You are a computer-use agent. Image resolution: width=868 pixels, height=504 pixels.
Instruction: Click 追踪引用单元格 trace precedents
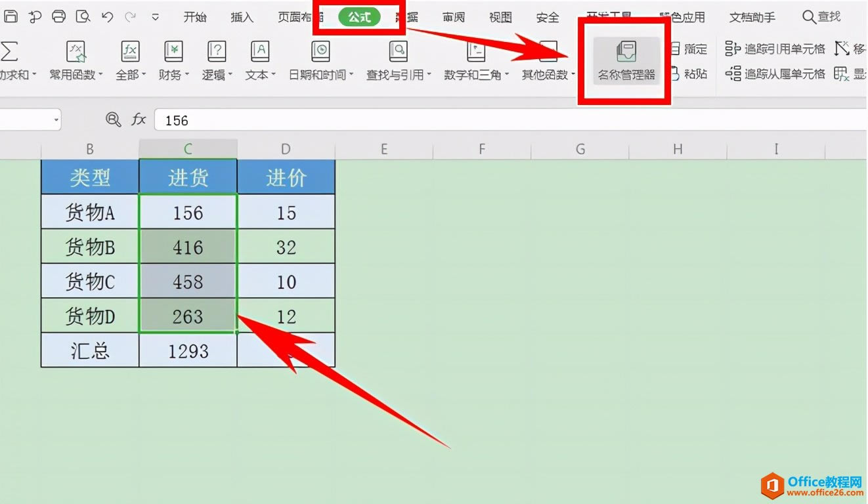tap(775, 49)
